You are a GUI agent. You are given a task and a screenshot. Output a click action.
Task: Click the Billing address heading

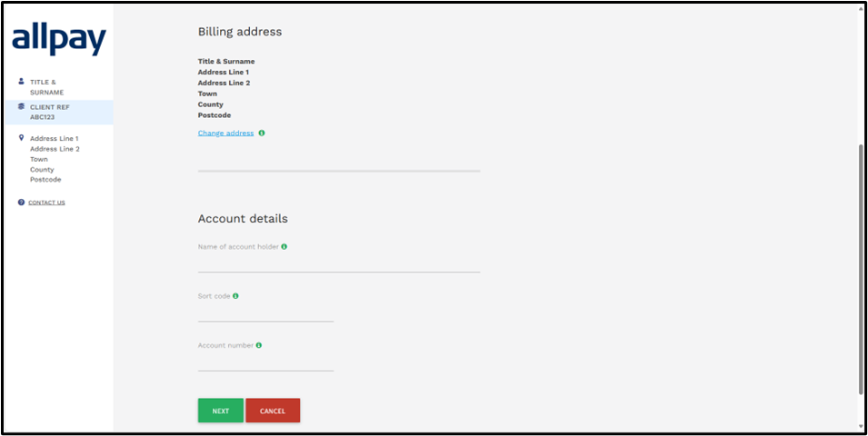pyautogui.click(x=240, y=32)
